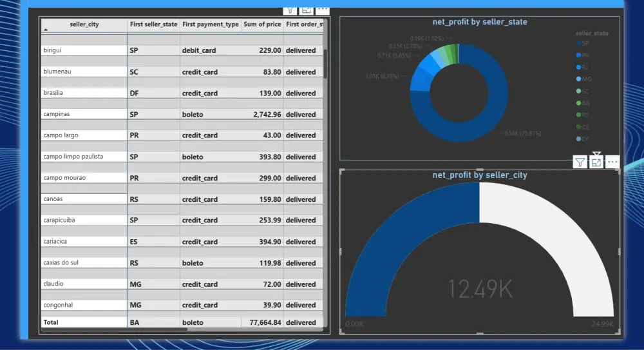Open more options on the gauge visual

pyautogui.click(x=612, y=162)
